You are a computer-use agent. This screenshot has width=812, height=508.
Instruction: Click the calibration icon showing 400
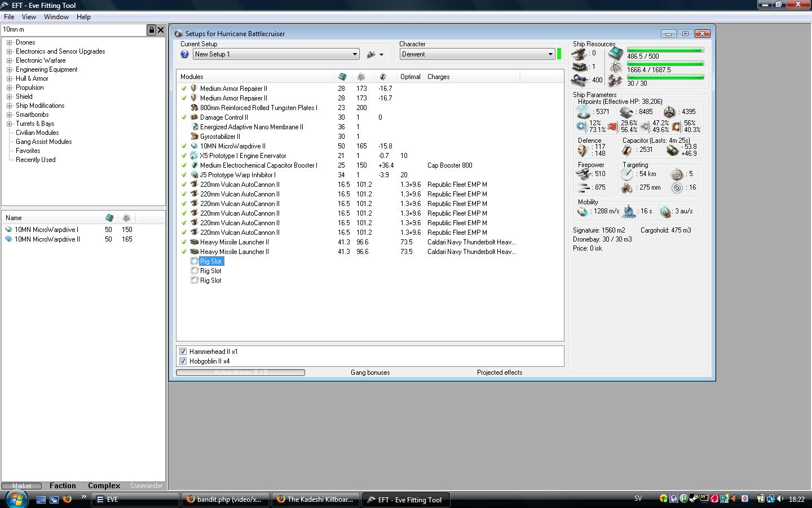(580, 80)
